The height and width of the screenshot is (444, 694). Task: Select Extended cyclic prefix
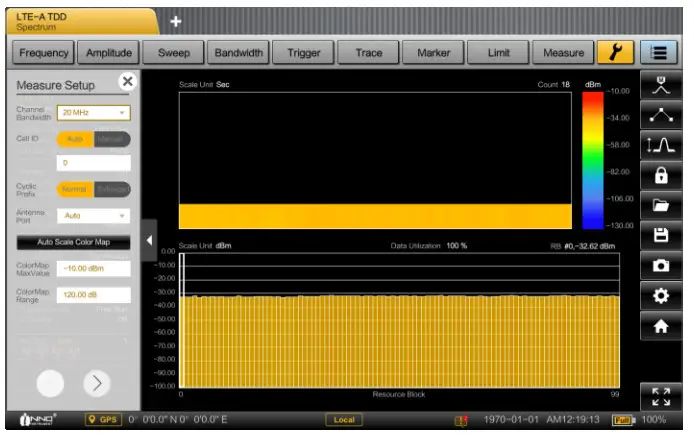coord(112,189)
